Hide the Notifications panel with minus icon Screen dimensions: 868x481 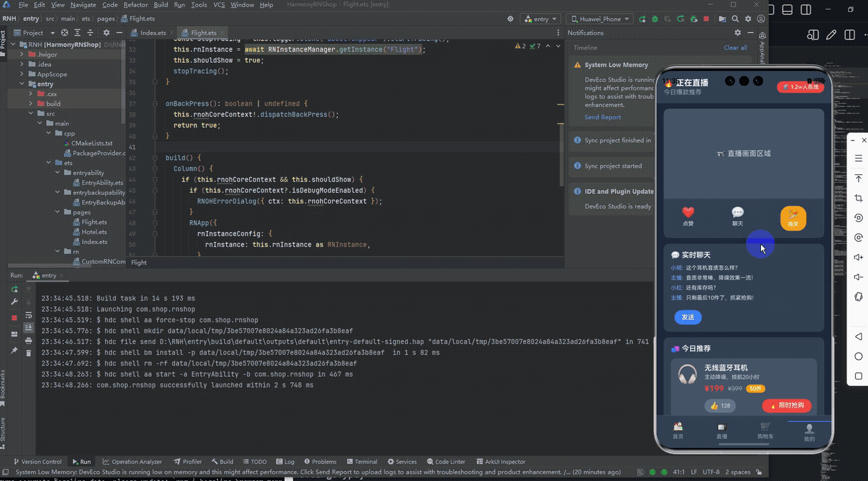pyautogui.click(x=750, y=32)
